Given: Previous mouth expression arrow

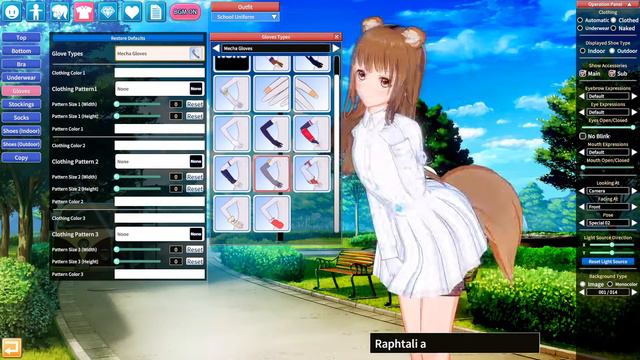Looking at the screenshot, I should coord(582,152).
